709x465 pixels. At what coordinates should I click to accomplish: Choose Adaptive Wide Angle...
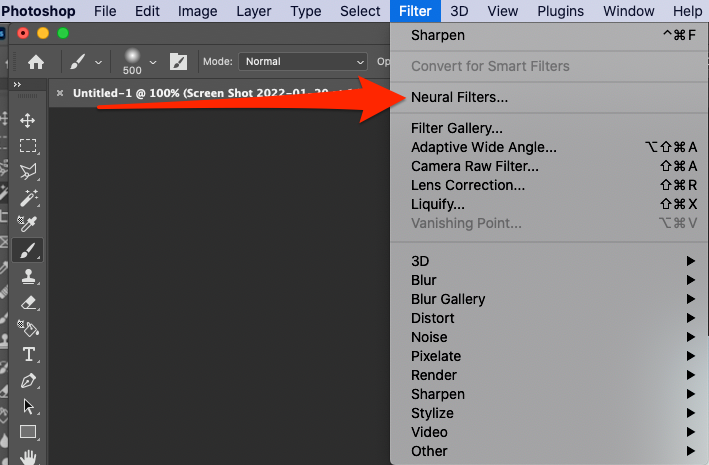(549, 147)
